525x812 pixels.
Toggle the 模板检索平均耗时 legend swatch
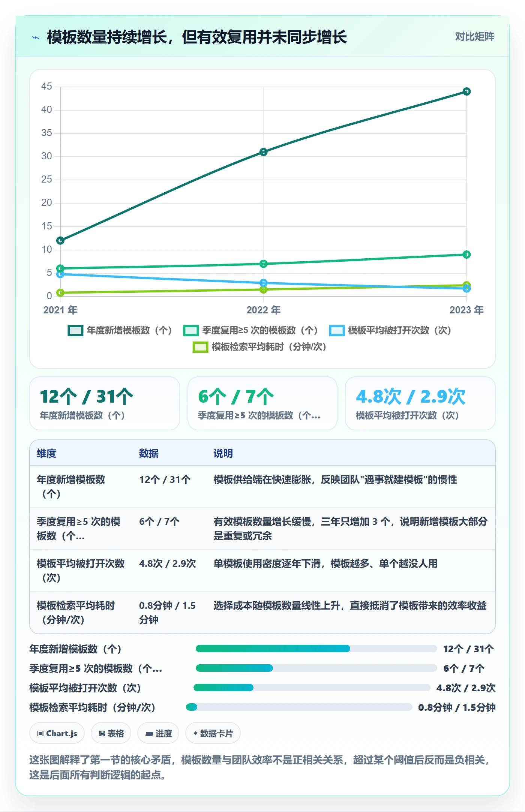200,347
